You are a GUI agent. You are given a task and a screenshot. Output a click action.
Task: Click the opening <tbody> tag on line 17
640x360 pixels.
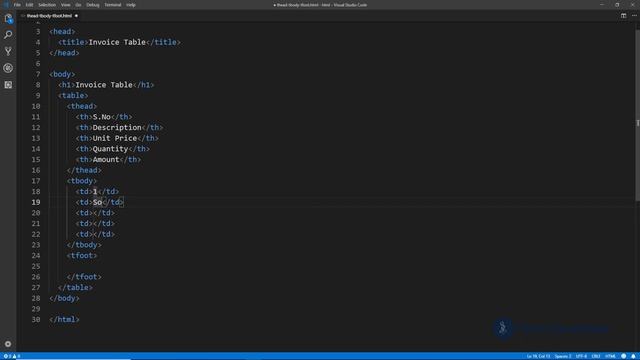click(x=82, y=181)
